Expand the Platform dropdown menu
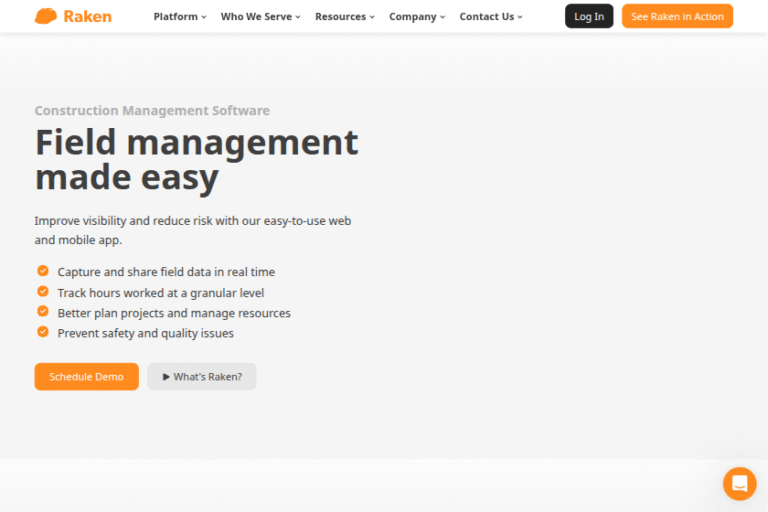 coord(180,17)
